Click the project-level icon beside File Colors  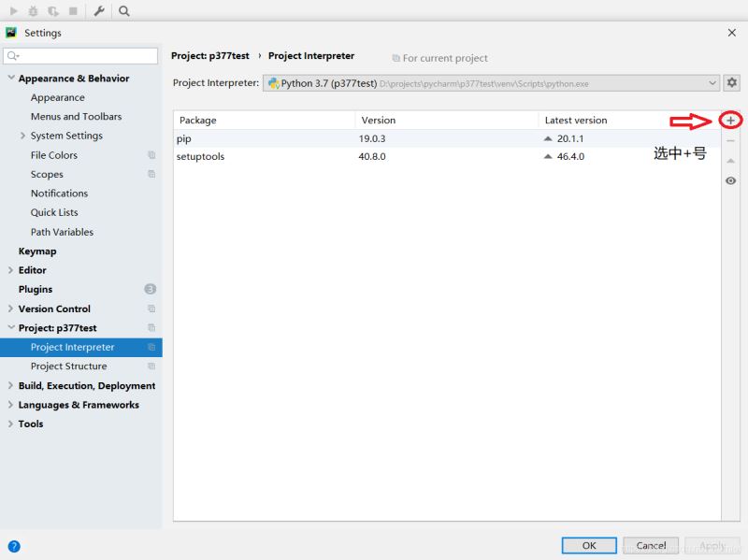click(151, 154)
